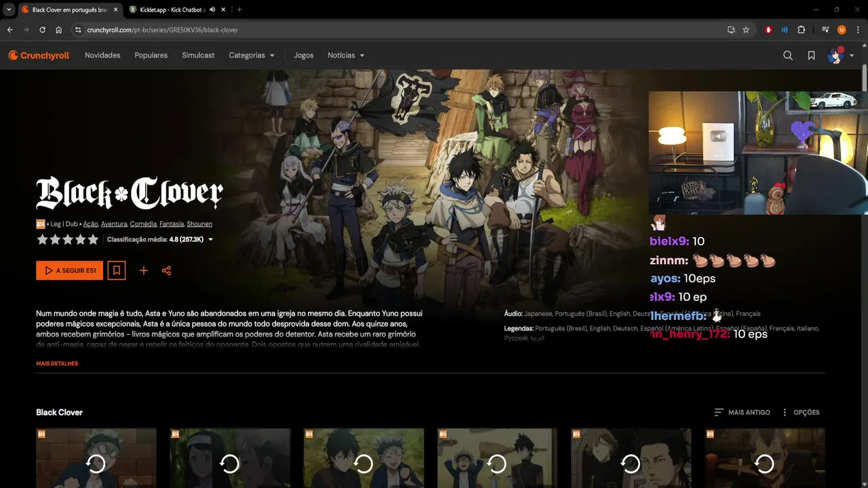Add Black Clover to watchlist with bookmark button

tap(117, 270)
